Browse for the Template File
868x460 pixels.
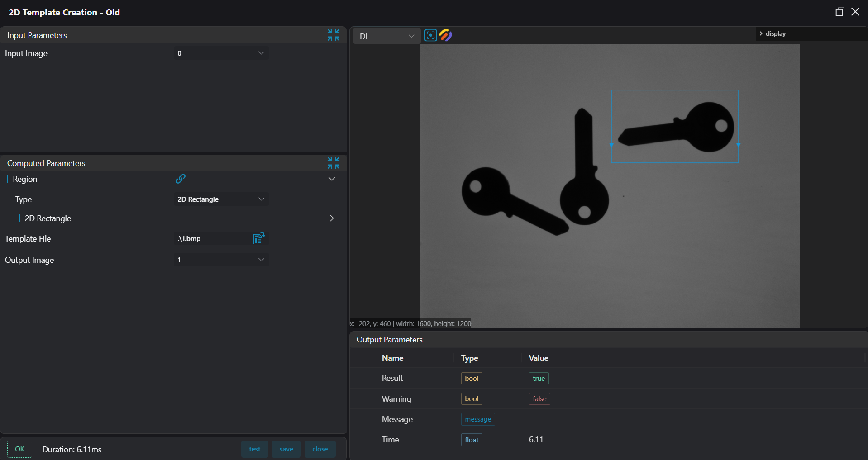(x=259, y=238)
